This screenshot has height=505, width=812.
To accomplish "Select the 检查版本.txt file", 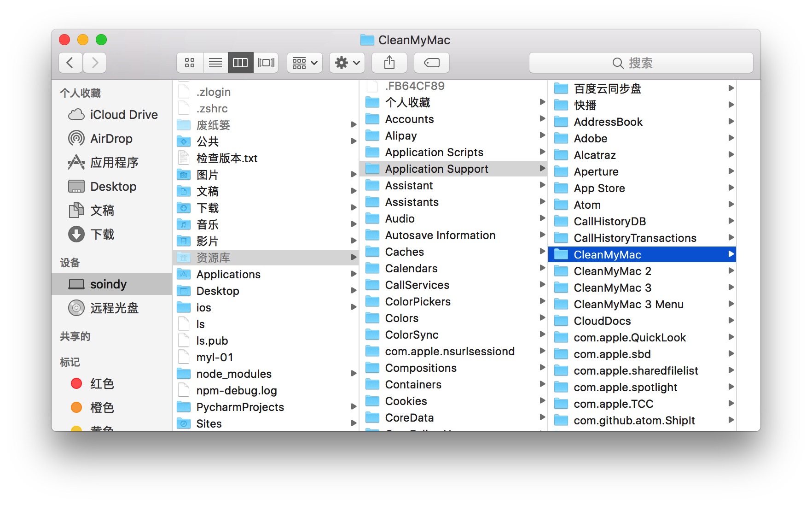I will (x=266, y=159).
